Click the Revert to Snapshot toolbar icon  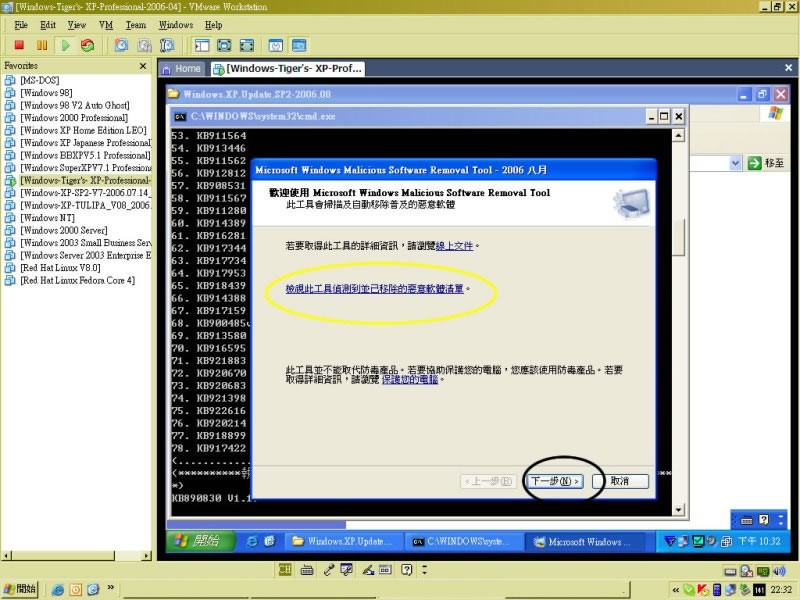click(144, 45)
